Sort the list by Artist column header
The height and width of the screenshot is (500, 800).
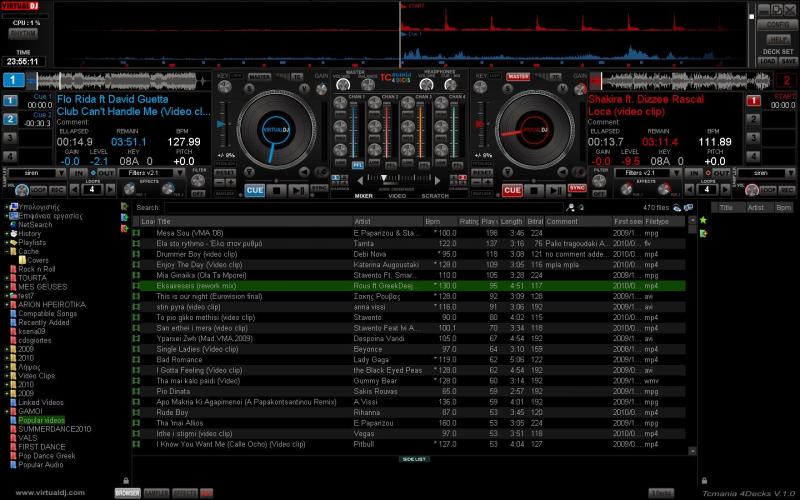point(387,221)
